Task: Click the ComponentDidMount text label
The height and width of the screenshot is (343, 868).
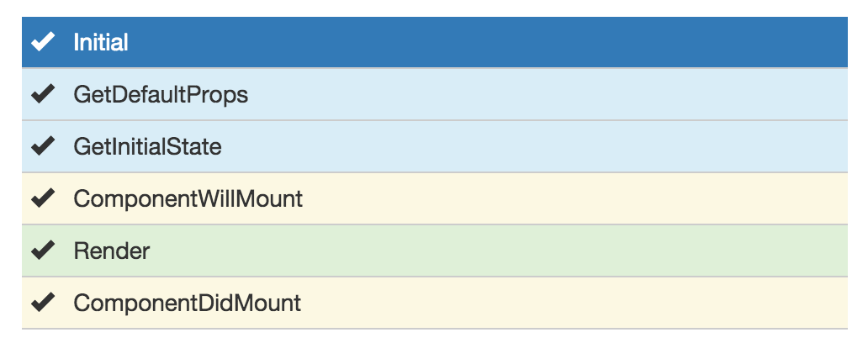Action: click(187, 303)
